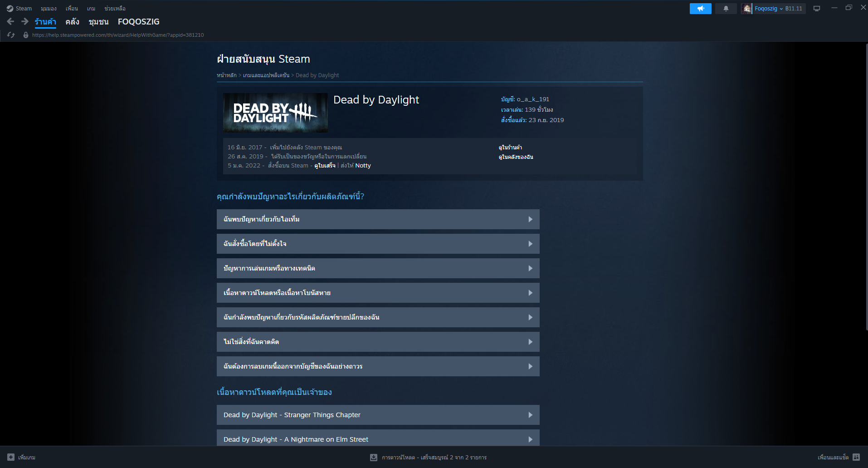The height and width of the screenshot is (468, 868).
Task: Click the Dead by Daylight title heading
Action: 376,100
